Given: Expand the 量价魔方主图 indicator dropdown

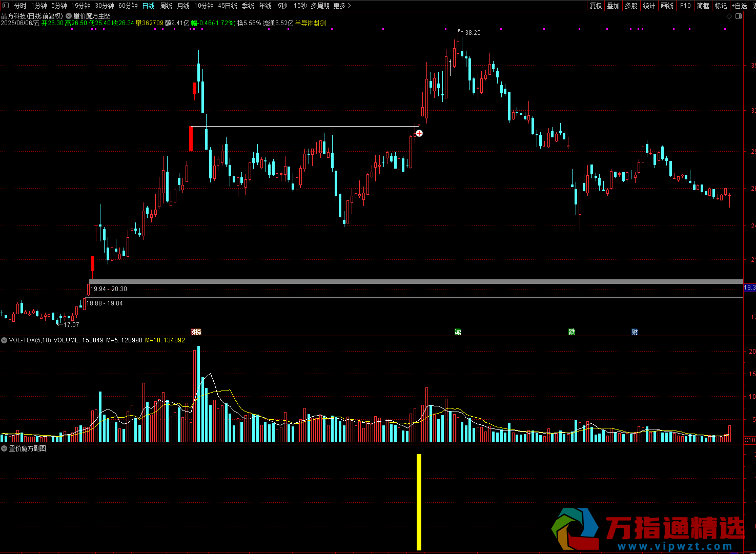Looking at the screenshot, I should click(69, 16).
